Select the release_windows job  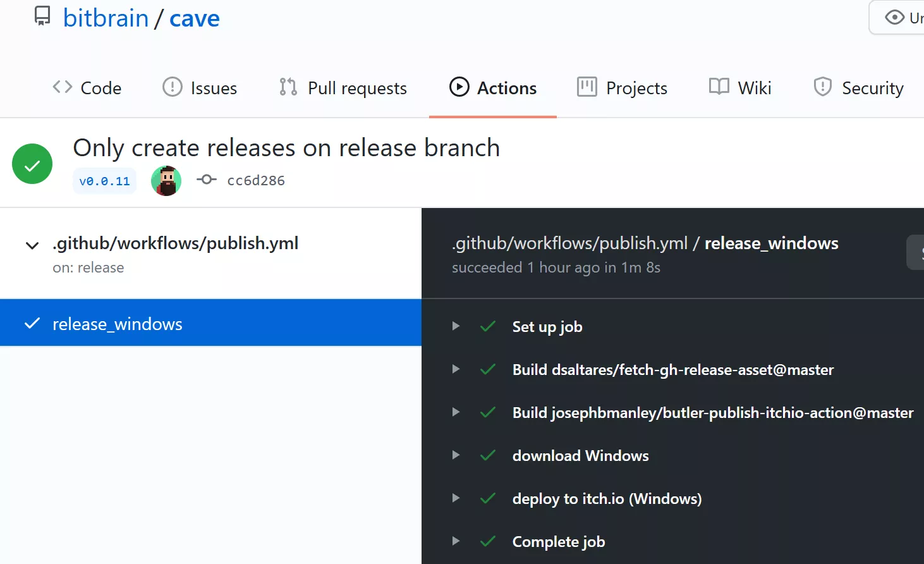click(210, 323)
